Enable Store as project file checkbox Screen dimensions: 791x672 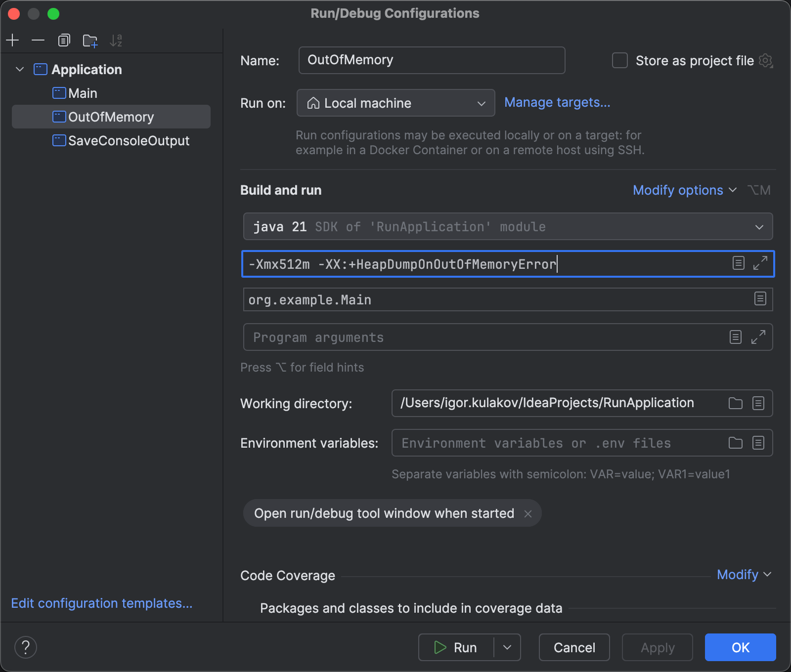click(620, 61)
